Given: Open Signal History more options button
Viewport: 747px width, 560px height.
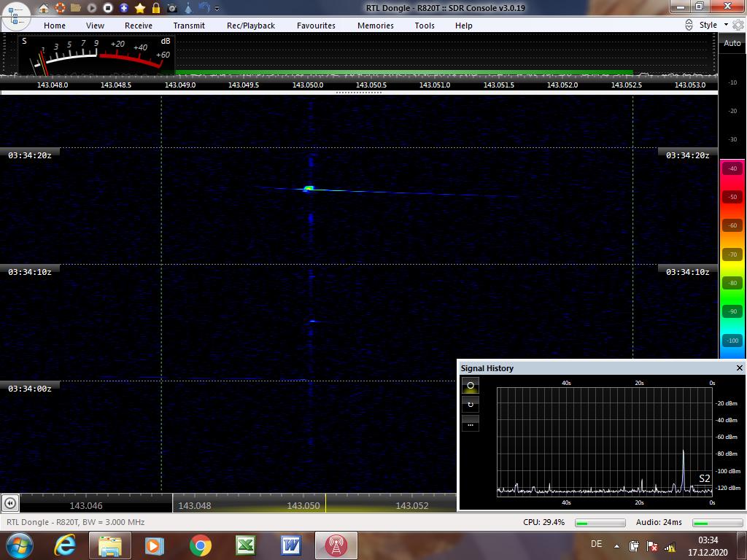Looking at the screenshot, I should tap(471, 424).
